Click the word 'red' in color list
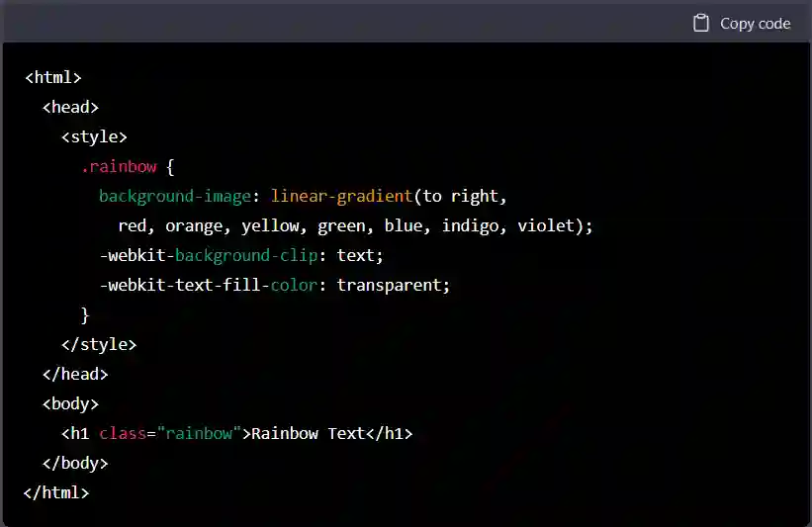Image resolution: width=812 pixels, height=527 pixels. (133, 226)
